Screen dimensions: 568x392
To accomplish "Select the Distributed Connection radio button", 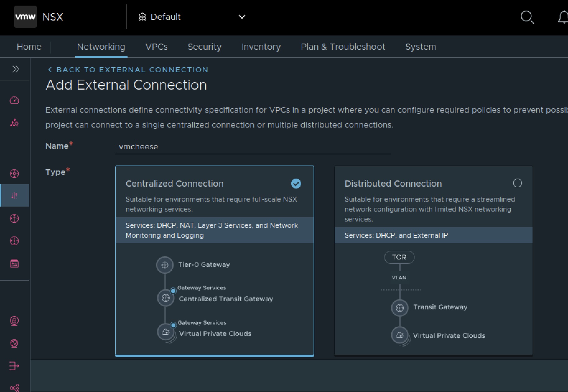I will (517, 183).
